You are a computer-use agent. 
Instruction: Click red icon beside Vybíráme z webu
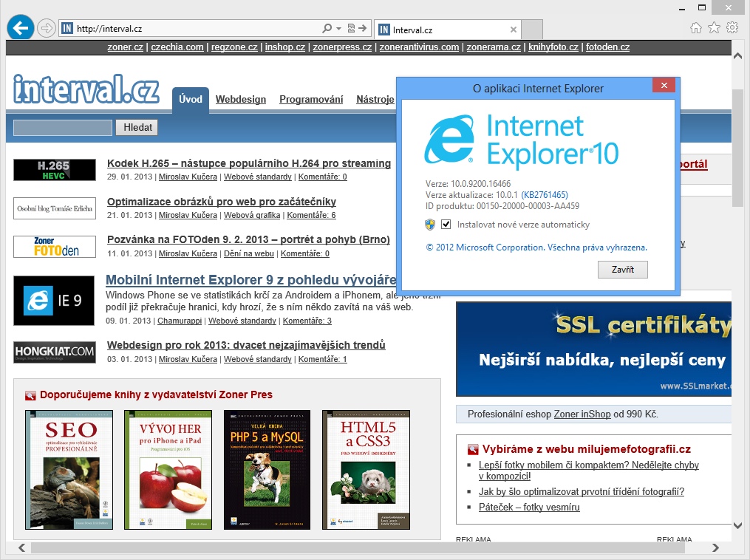tap(473, 449)
